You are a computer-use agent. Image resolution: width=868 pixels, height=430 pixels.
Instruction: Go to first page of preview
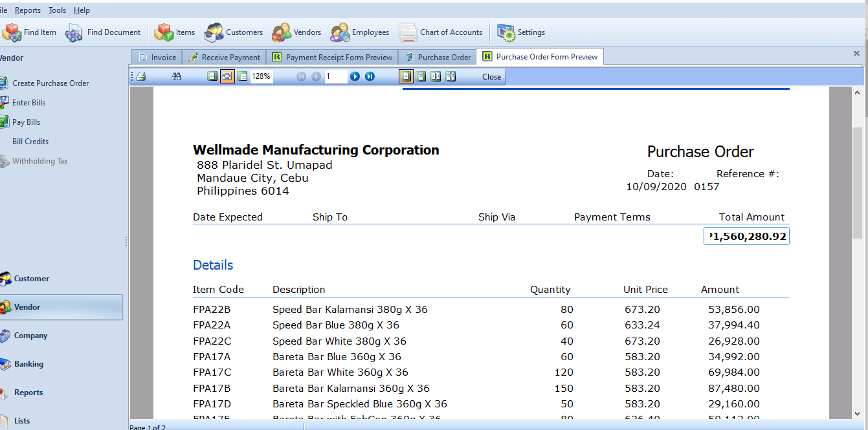click(301, 76)
